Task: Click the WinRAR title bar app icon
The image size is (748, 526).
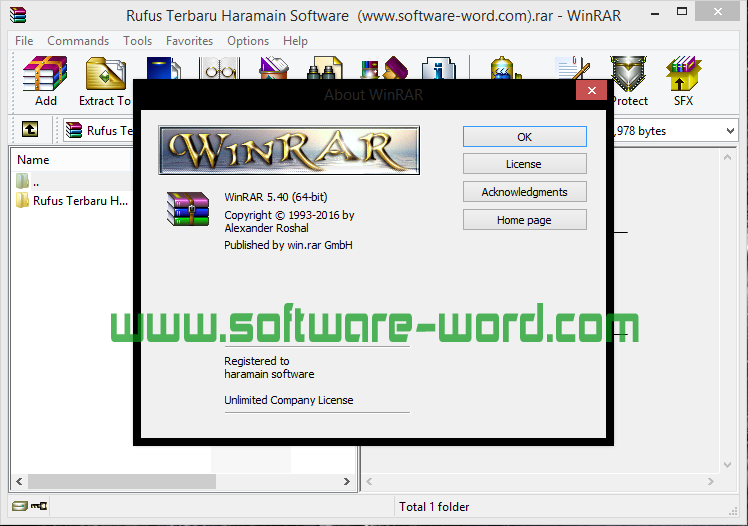Action: [18, 15]
